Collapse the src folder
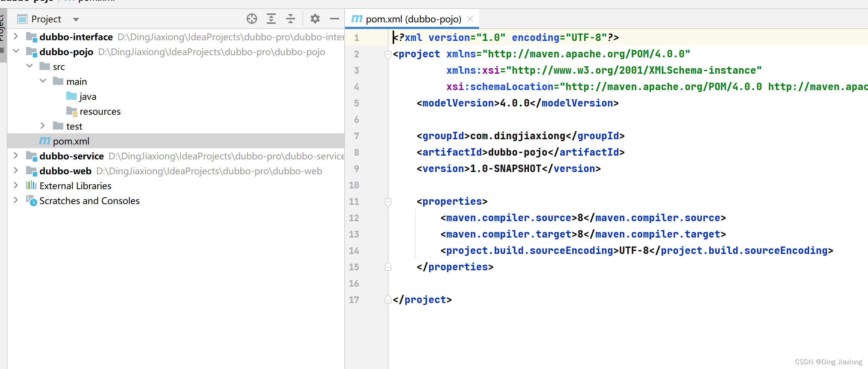This screenshot has height=369, width=868. point(29,66)
